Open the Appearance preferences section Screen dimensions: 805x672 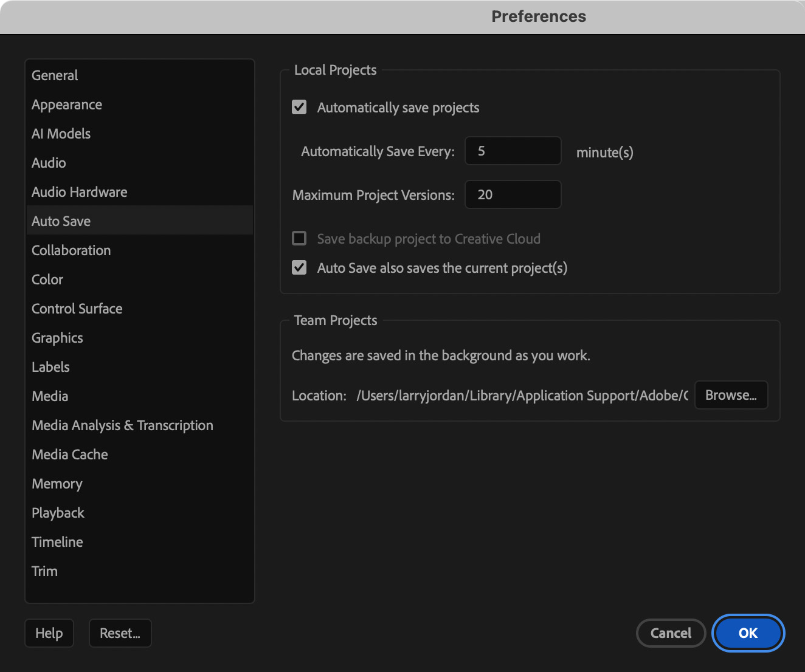point(67,105)
